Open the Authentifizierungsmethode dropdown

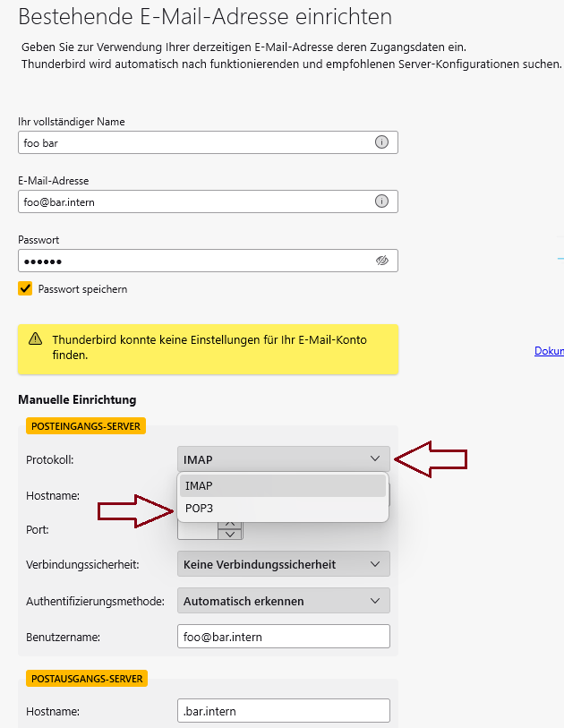coord(284,601)
